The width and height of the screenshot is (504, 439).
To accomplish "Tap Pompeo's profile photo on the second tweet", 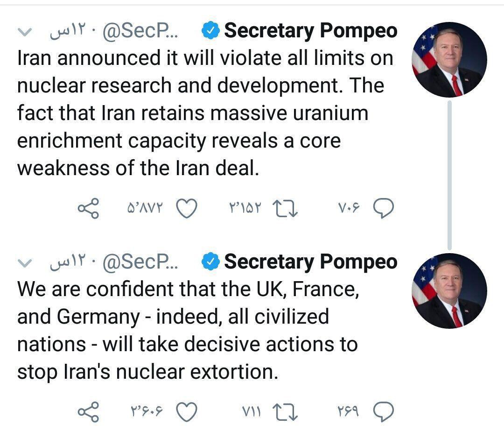I will [449, 290].
